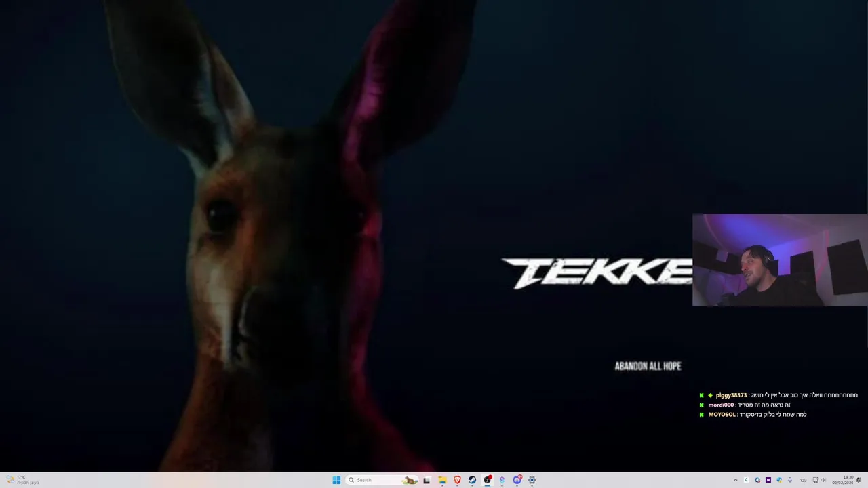Click the blue circular tray icon
This screenshot has width=868, height=488.
point(757,480)
